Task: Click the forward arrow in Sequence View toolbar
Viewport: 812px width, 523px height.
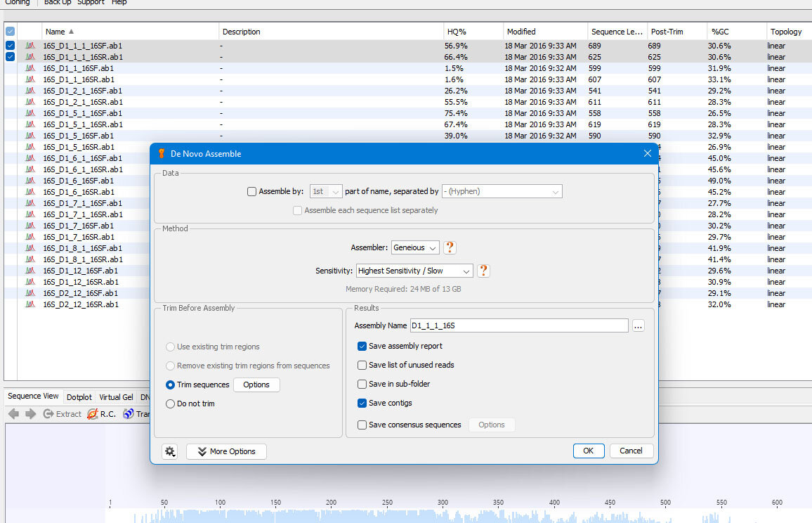Action: [x=30, y=413]
